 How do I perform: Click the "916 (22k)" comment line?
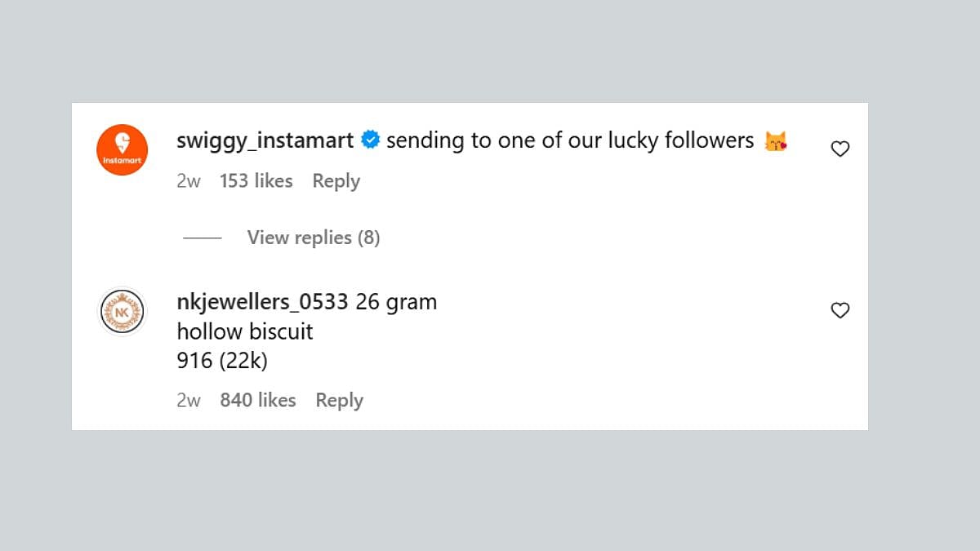[222, 361]
